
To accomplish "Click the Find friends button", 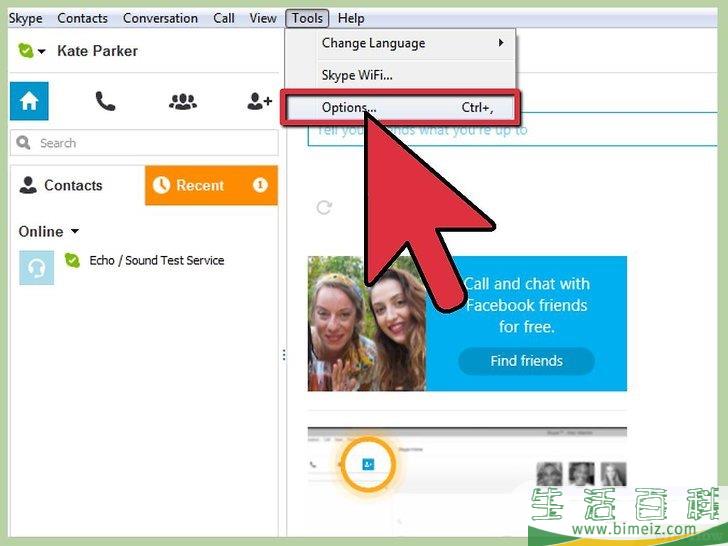I will 526,361.
